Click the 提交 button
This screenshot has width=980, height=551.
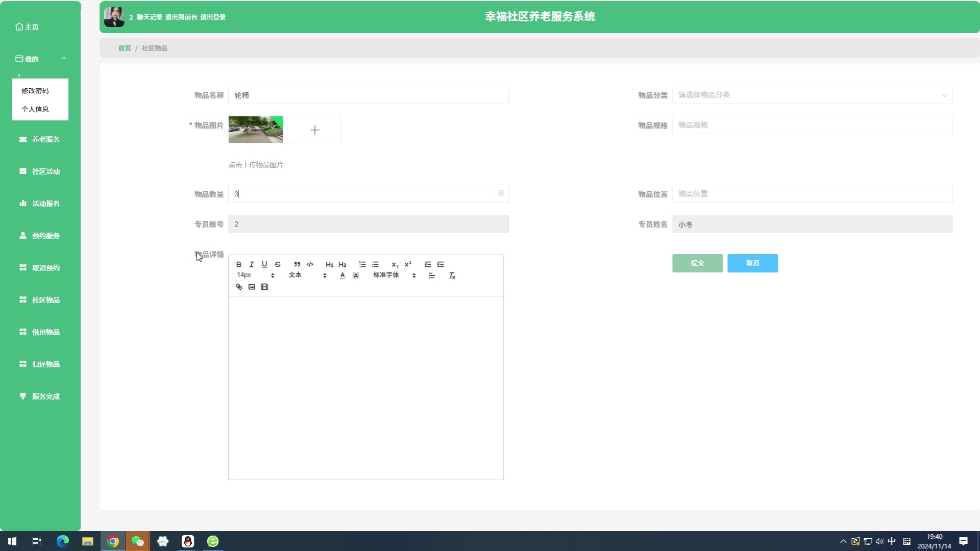(697, 263)
